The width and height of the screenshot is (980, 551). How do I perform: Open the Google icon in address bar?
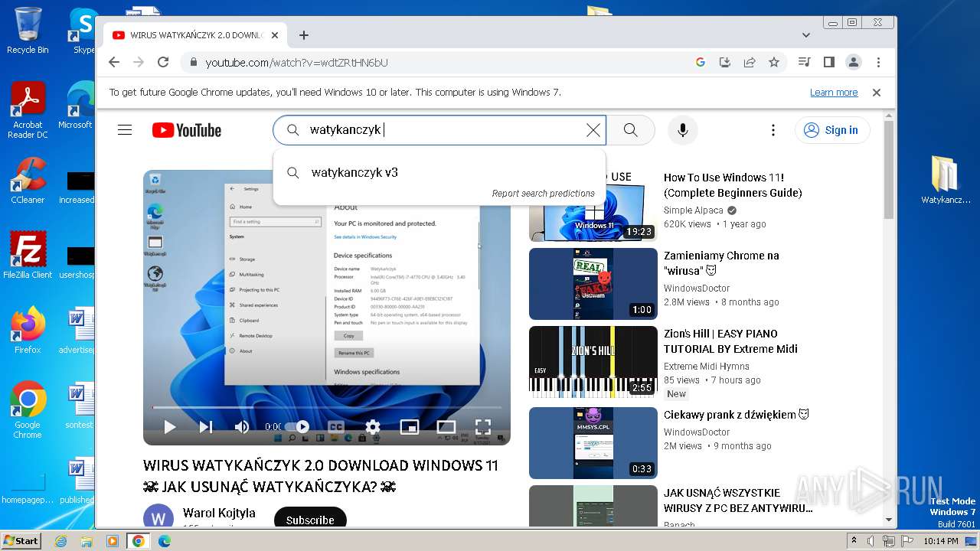[700, 63]
